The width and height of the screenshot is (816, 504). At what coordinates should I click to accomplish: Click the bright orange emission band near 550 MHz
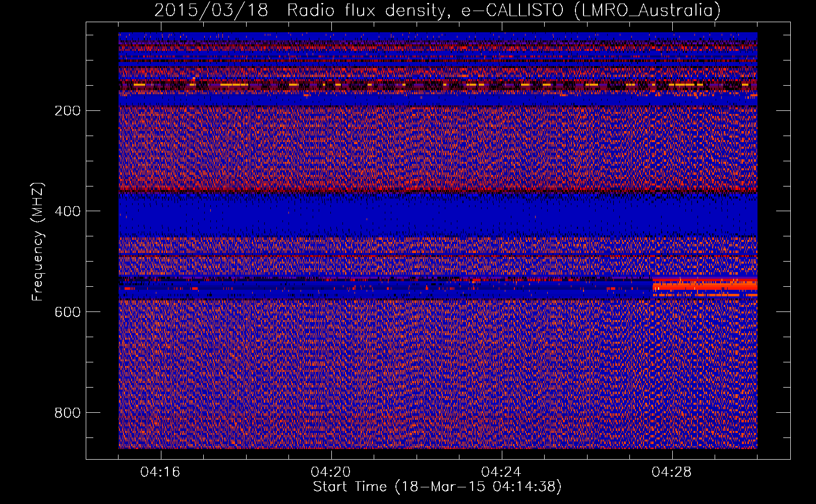click(705, 286)
